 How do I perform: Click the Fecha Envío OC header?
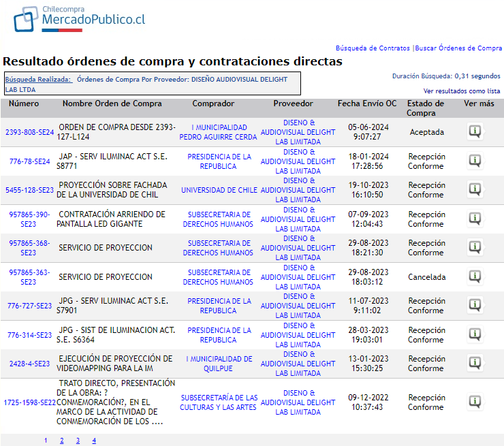366,103
